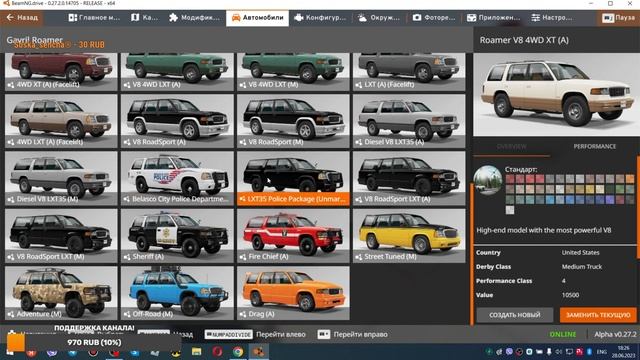Select the orange Drag (A) Roamer
This screenshot has width=640, height=360.
coord(293,293)
